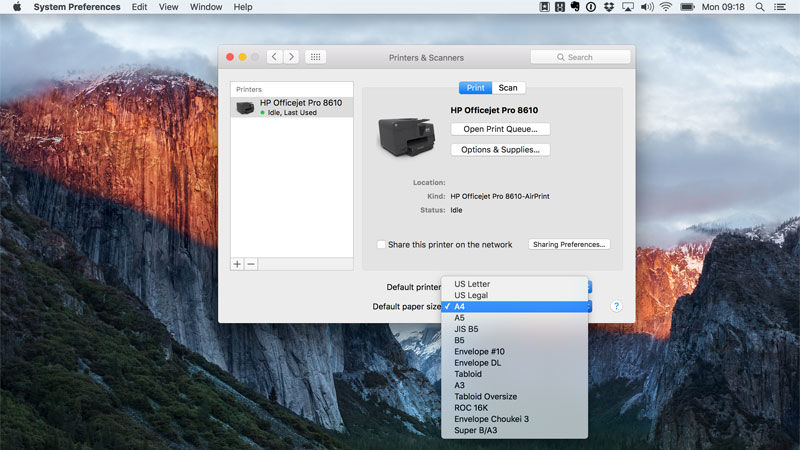Viewport: 800px width, 450px height.
Task: Select Envelope DL option
Action: (x=514, y=362)
